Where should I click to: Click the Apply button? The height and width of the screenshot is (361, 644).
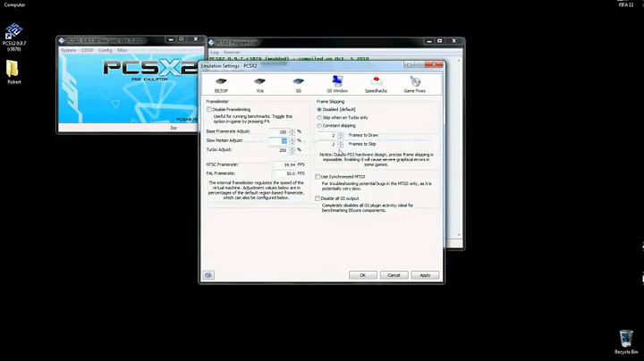(x=425, y=275)
